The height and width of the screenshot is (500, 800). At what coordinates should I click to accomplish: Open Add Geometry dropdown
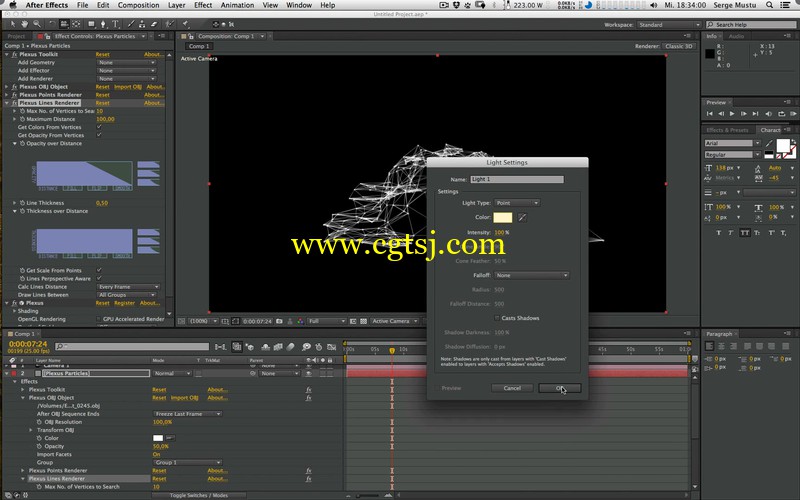click(x=126, y=63)
